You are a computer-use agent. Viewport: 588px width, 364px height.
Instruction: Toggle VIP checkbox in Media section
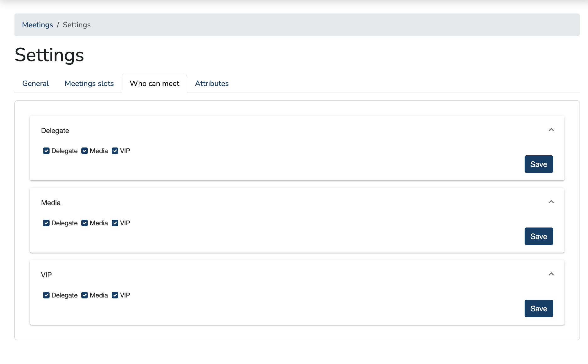[115, 223]
